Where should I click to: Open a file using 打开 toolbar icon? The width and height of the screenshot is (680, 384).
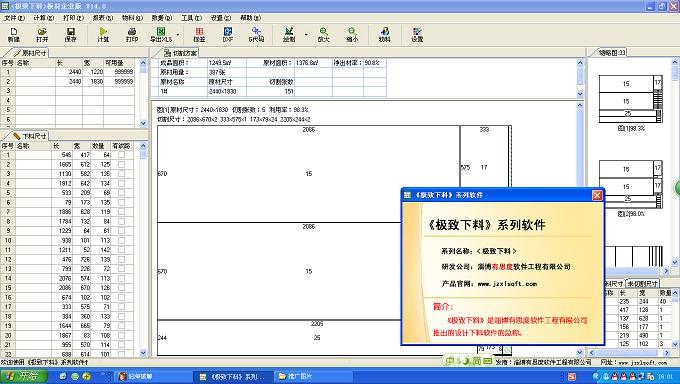click(42, 35)
